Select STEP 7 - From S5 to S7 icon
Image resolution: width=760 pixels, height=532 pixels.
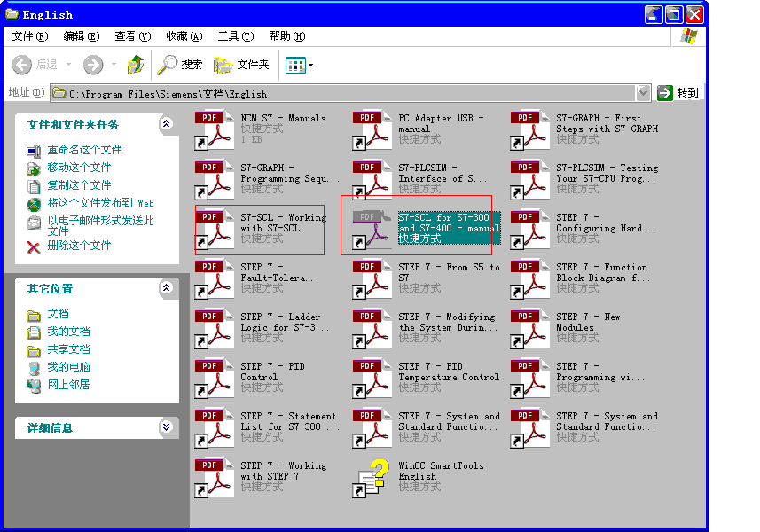[x=372, y=279]
